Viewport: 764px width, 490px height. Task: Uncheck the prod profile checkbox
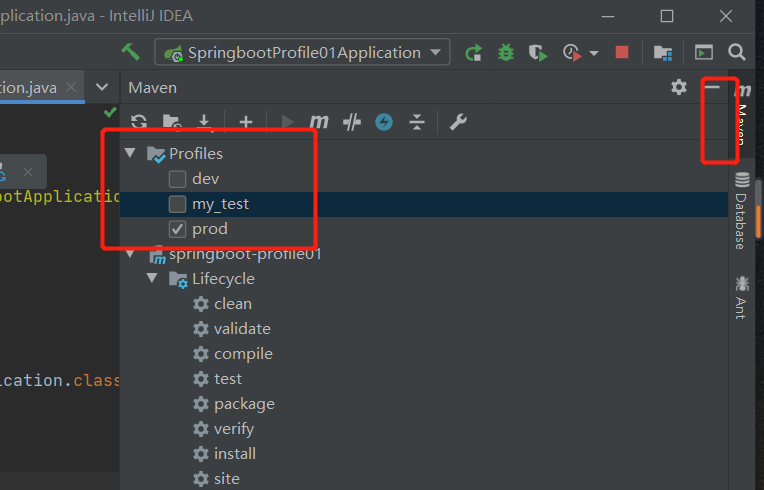pos(177,229)
